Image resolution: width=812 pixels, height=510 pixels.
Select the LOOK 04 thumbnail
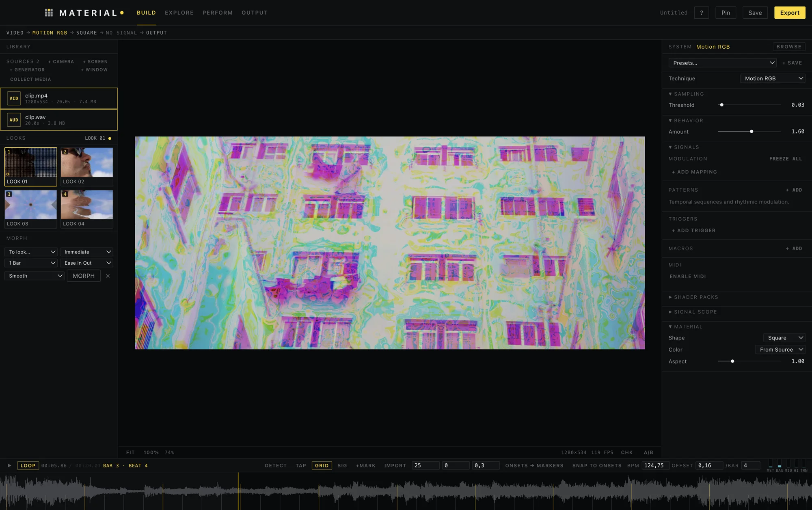(x=86, y=209)
